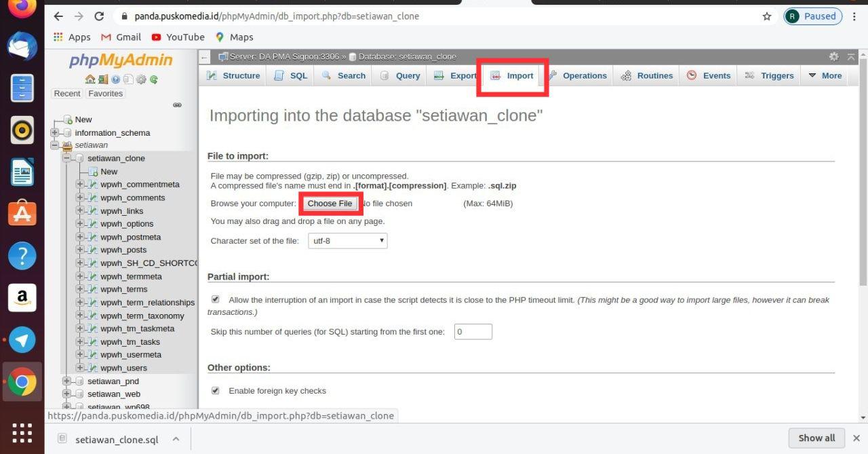
Task: Collapse the query window with chevron icon
Action: (850, 57)
